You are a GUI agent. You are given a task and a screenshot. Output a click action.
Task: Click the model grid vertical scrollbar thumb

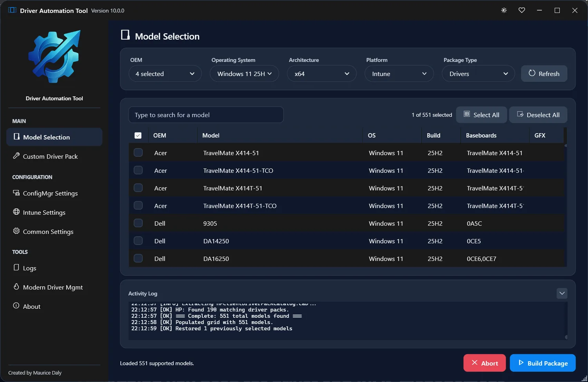[566, 145]
